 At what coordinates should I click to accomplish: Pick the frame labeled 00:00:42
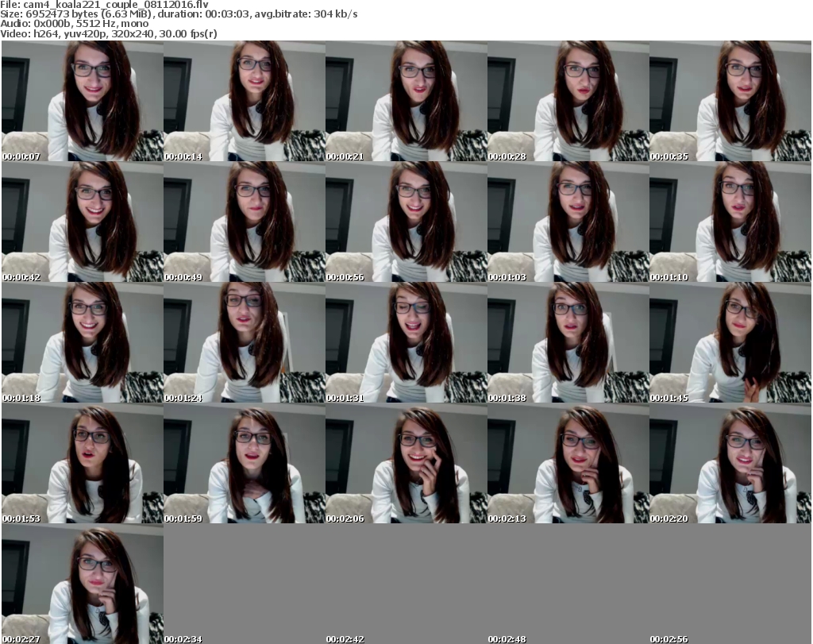83,222
